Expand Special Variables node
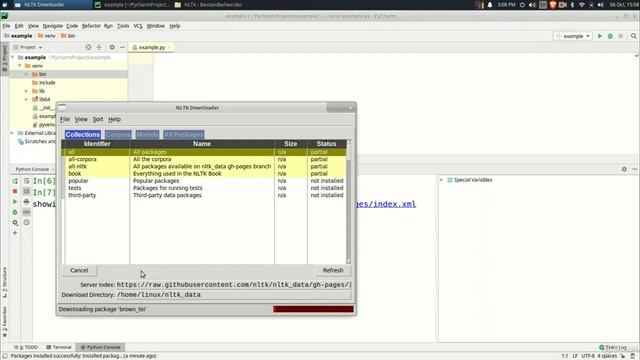Viewport: 640px width, 360px height. [441, 180]
